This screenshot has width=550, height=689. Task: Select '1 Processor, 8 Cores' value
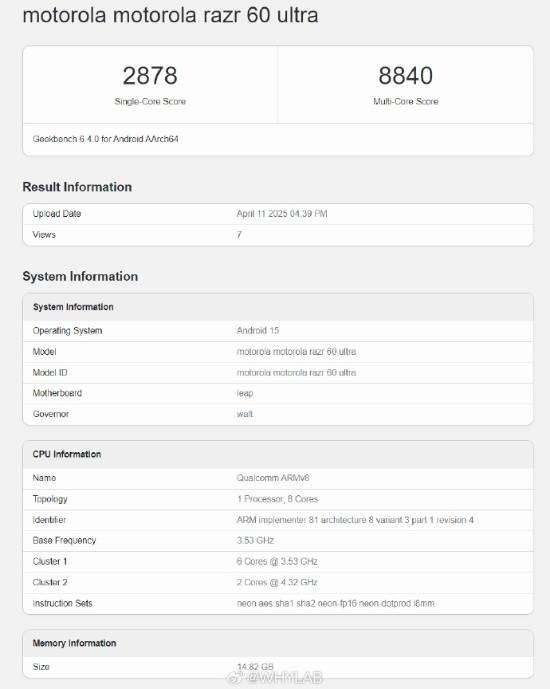pyautogui.click(x=277, y=499)
